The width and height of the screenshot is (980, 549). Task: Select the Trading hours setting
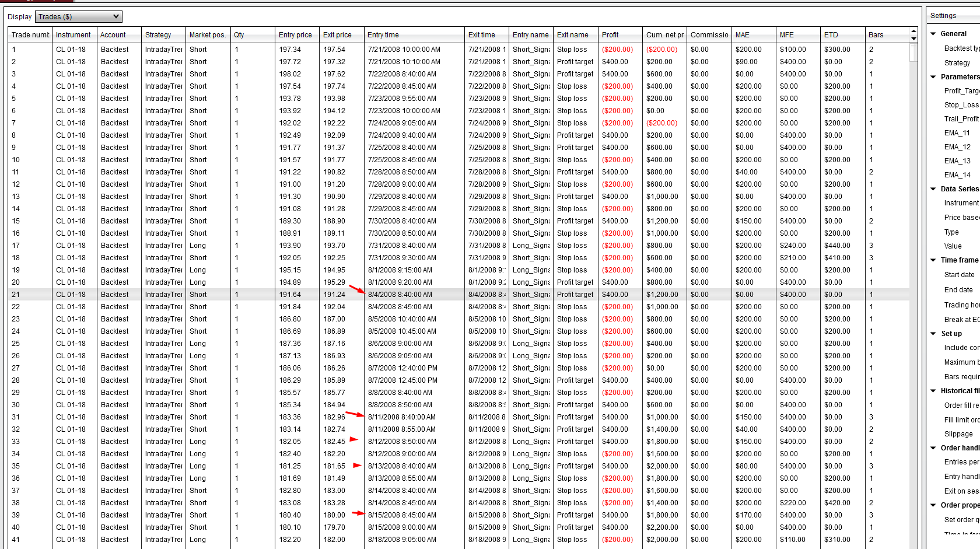point(962,305)
